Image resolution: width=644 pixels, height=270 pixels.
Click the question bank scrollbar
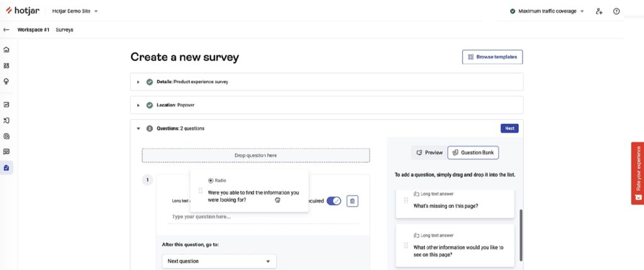pos(521,233)
